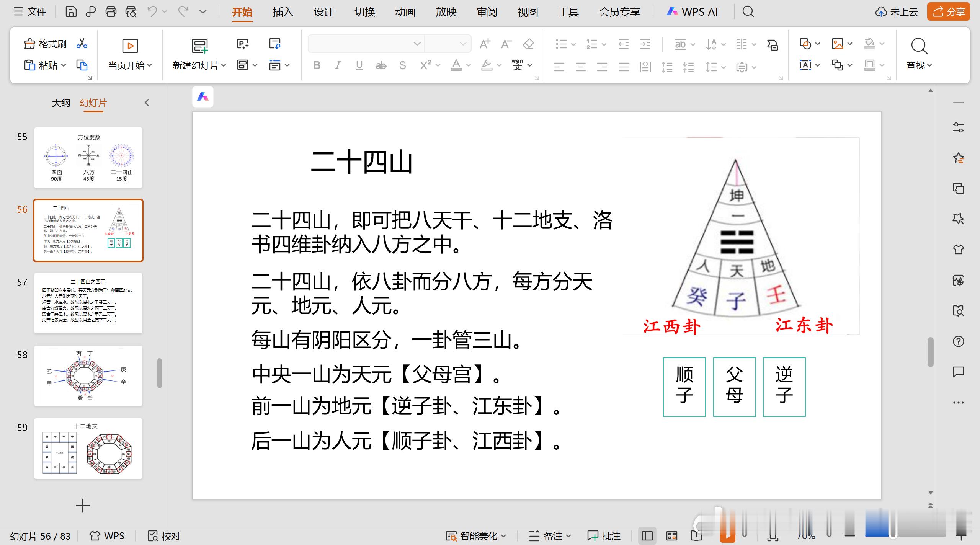The width and height of the screenshot is (980, 545).
Task: Open the 文件 File menu
Action: pyautogui.click(x=30, y=12)
